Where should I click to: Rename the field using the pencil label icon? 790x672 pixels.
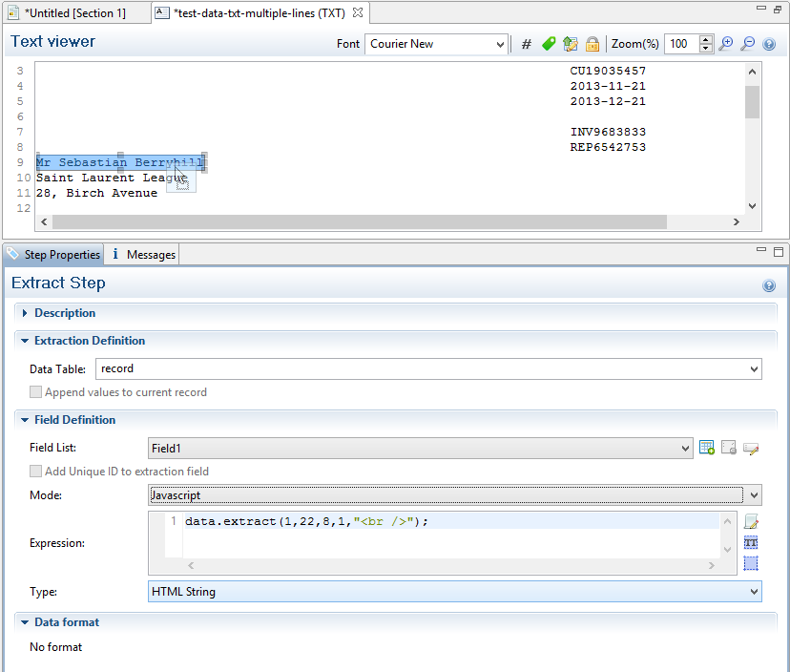tap(751, 448)
